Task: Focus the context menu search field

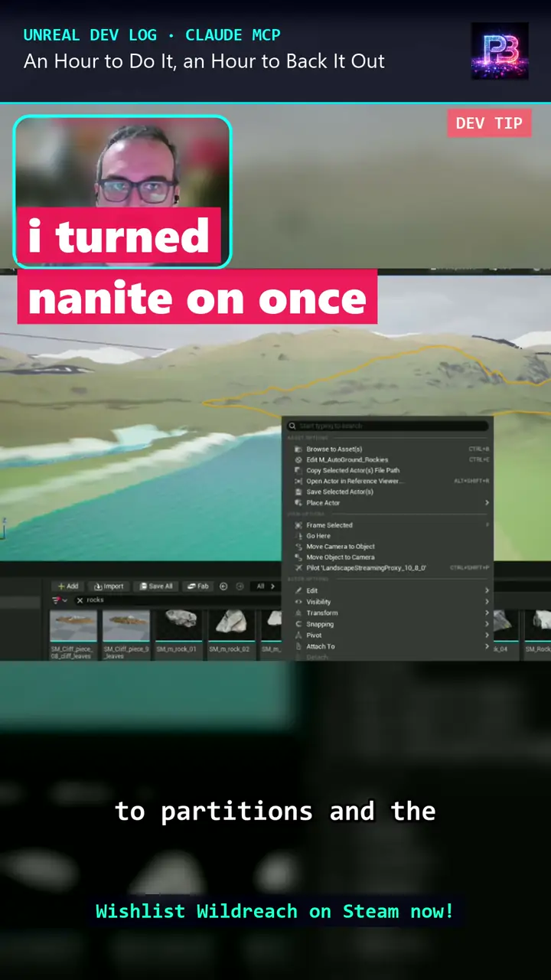Action: point(388,426)
